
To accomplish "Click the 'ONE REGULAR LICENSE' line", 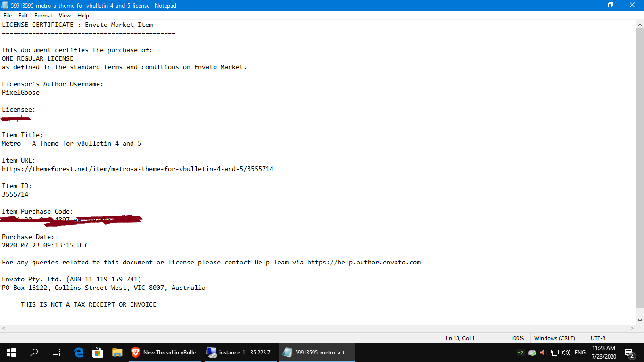I will pos(38,58).
